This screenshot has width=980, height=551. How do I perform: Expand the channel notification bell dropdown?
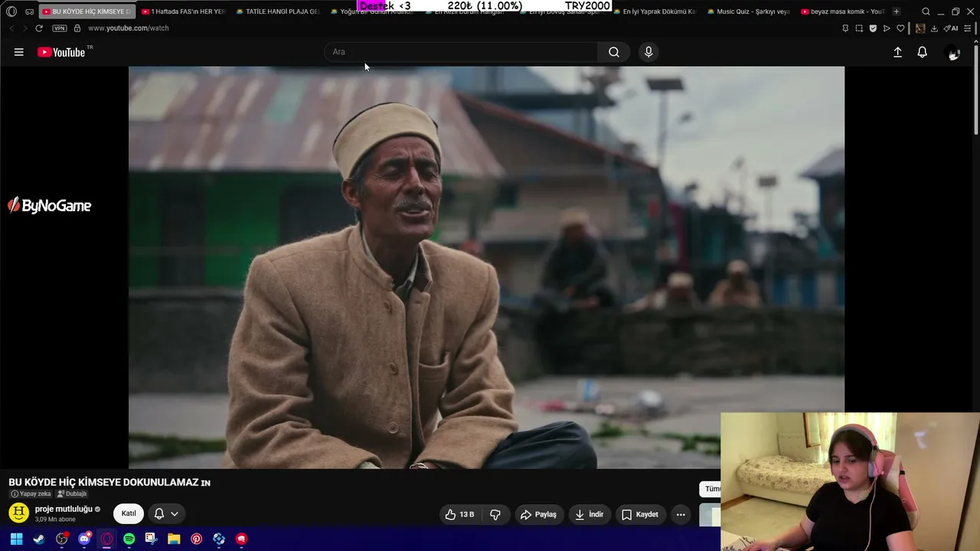coord(166,514)
